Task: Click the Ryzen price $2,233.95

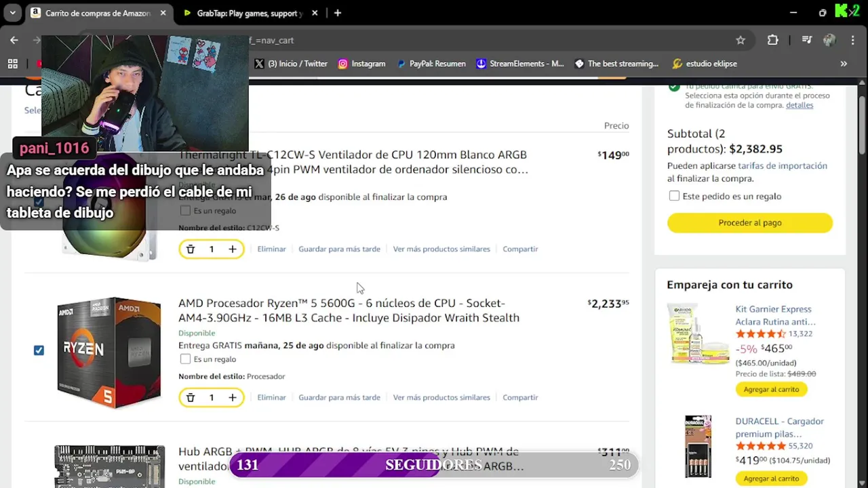Action: pos(608,304)
